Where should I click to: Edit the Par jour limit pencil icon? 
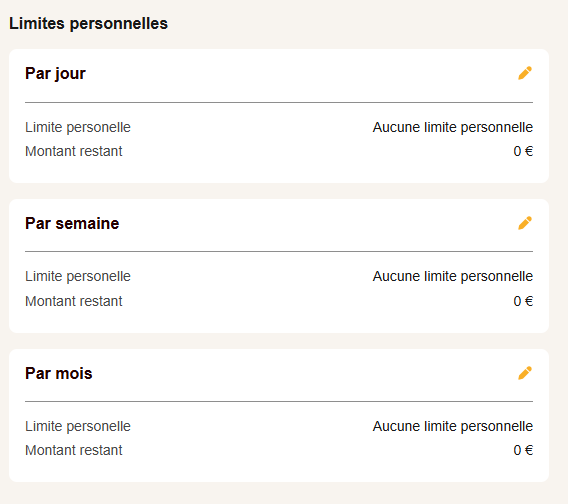[525, 73]
